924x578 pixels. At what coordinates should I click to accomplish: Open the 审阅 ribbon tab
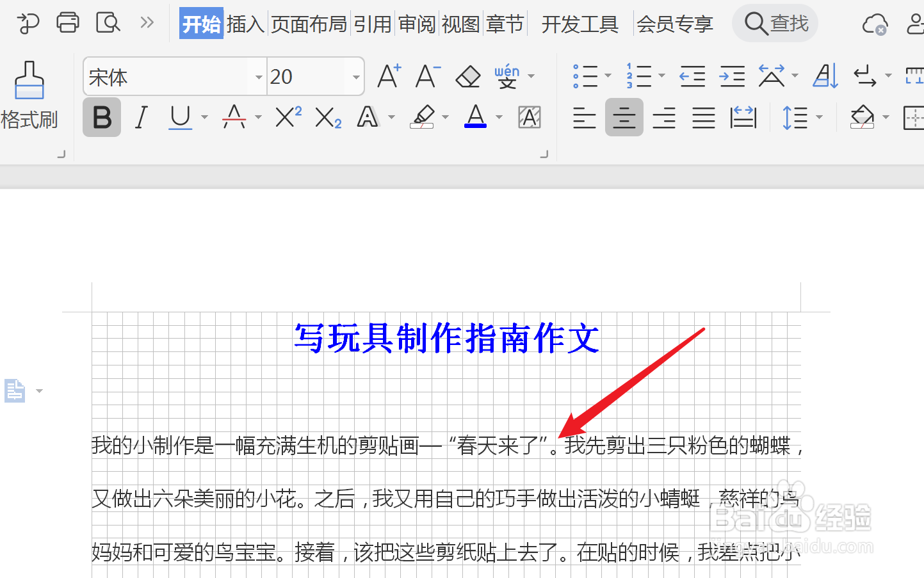[x=416, y=23]
